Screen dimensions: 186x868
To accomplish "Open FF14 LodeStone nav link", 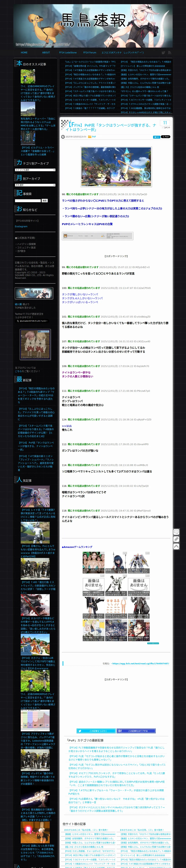I will click(68, 53).
